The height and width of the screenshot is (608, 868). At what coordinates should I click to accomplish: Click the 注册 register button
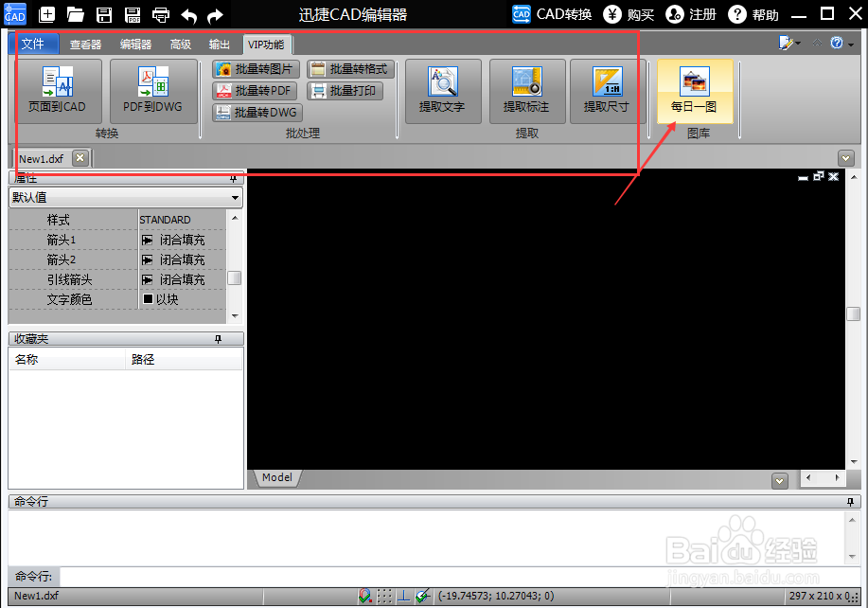click(x=691, y=14)
